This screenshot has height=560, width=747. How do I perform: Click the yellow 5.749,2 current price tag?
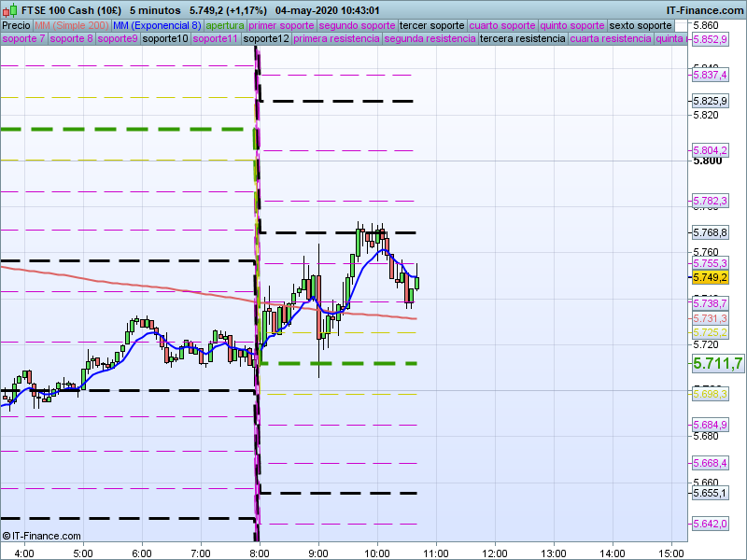tap(710, 277)
